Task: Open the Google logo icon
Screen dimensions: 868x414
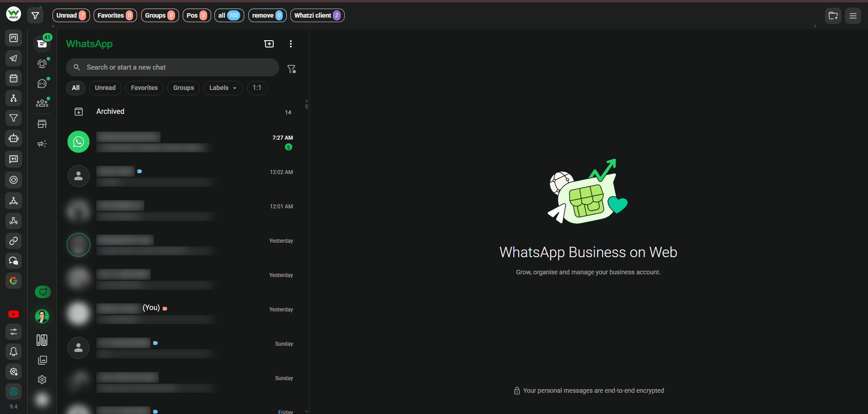Action: pyautogui.click(x=14, y=281)
